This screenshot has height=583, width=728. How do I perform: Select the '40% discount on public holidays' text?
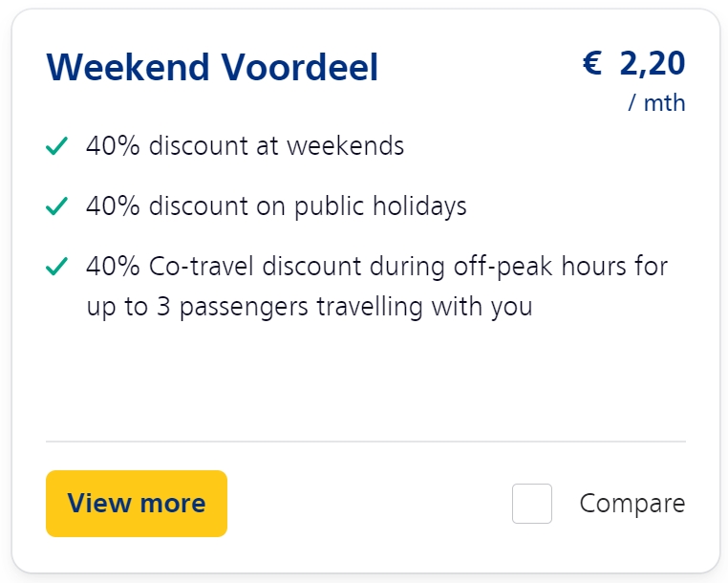(276, 205)
